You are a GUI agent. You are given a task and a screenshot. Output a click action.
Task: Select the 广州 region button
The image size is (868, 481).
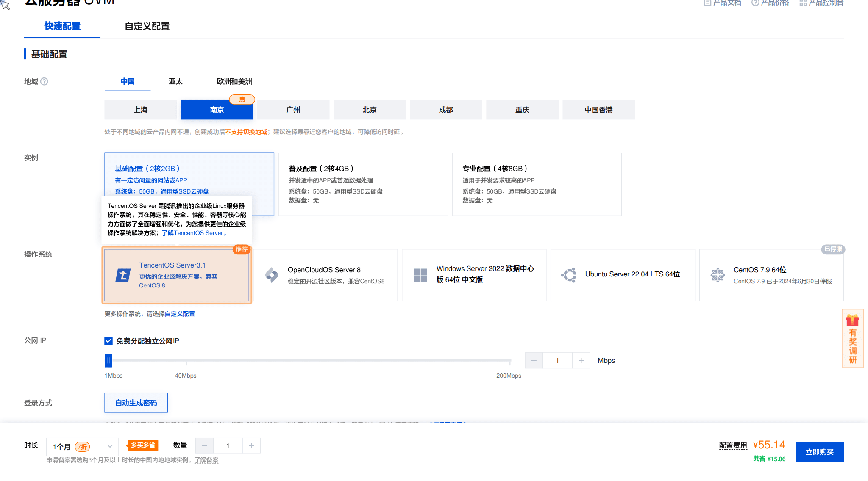[x=293, y=110]
